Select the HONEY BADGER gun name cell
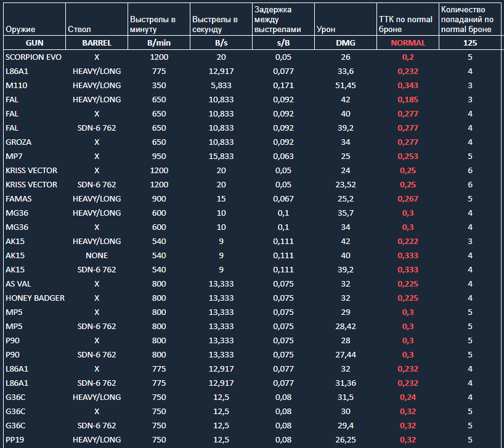 pyautogui.click(x=35, y=298)
